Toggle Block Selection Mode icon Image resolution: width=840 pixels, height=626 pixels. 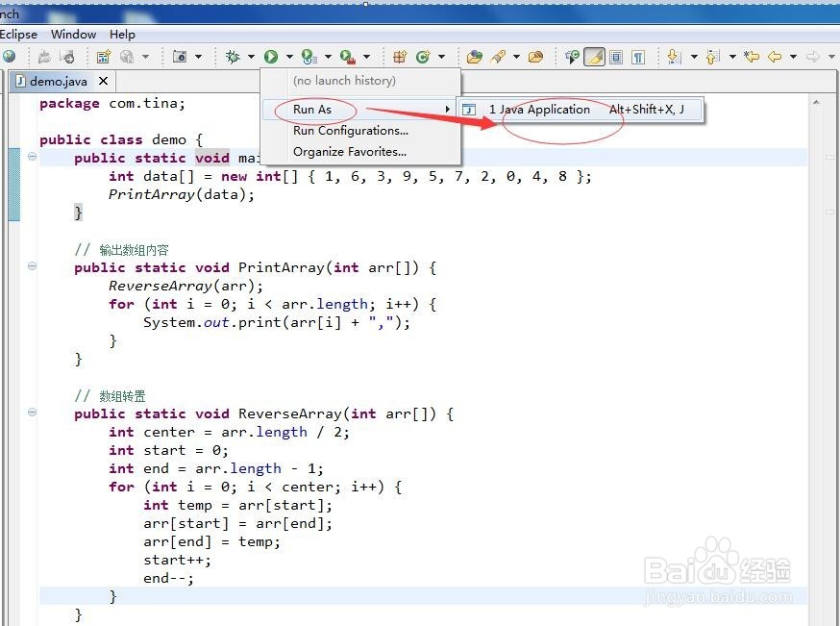pyautogui.click(x=616, y=57)
